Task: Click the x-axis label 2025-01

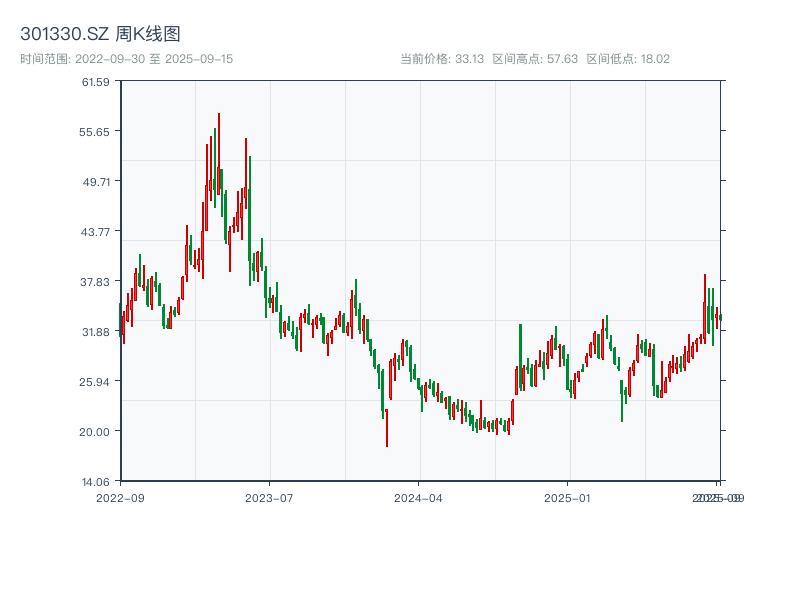Action: [567, 498]
